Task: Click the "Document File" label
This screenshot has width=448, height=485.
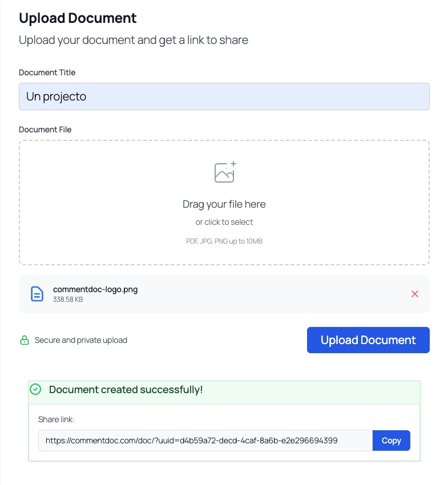Action: (45, 130)
